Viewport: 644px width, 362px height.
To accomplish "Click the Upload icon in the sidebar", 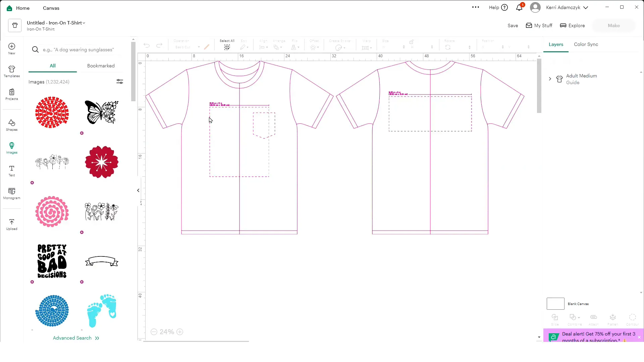I will pos(12,224).
